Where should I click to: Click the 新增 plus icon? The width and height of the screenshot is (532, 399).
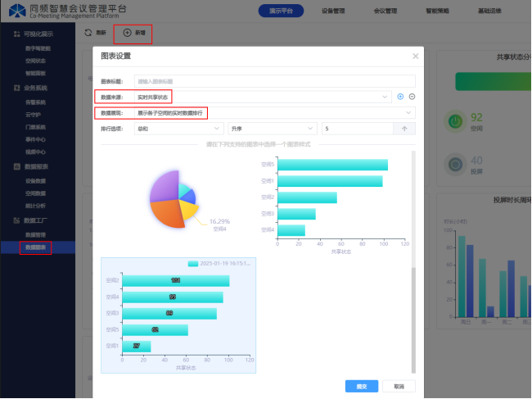(127, 33)
